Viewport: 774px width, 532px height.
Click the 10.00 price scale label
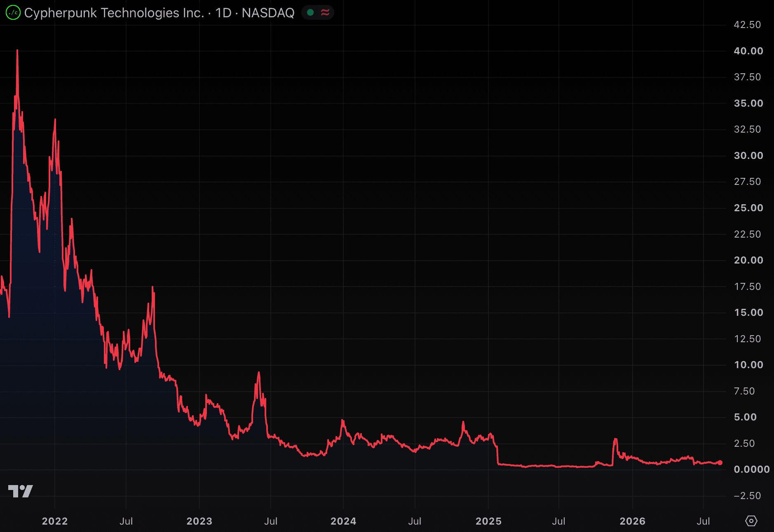point(748,365)
